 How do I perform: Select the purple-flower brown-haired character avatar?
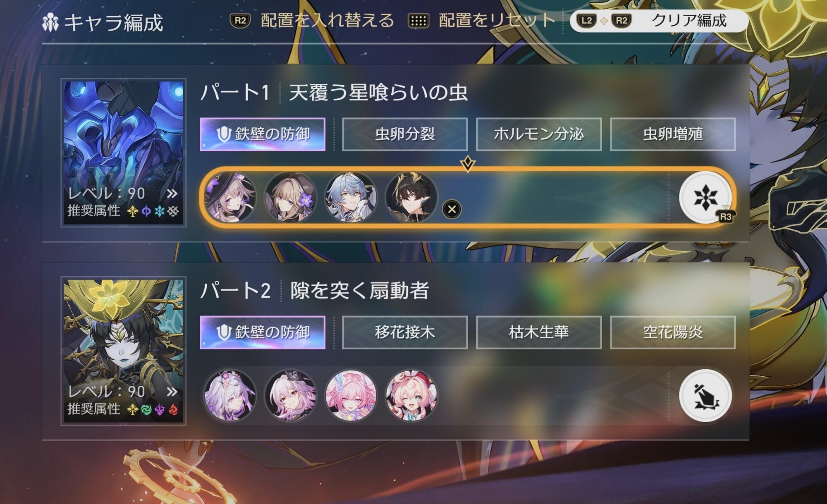click(291, 197)
